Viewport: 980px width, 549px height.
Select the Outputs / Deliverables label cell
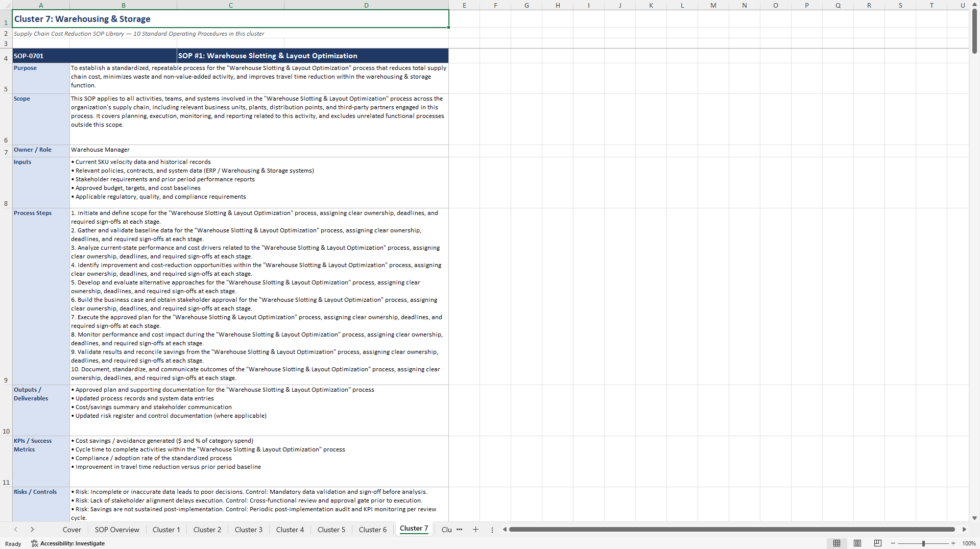click(41, 410)
